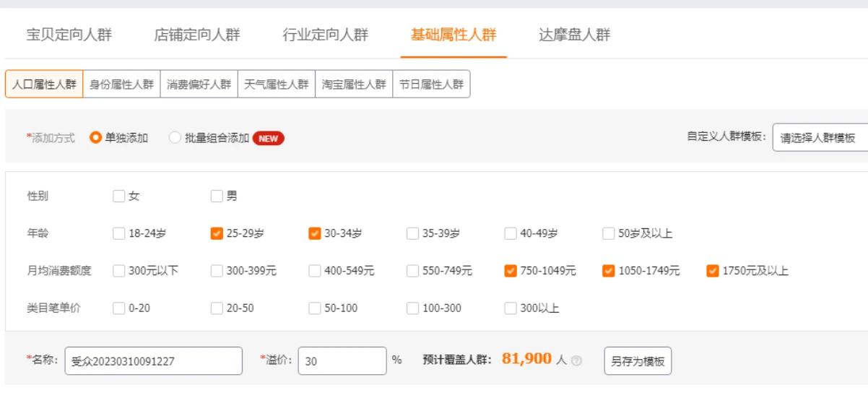Open 淘宝属性人群 sub-tab
The width and height of the screenshot is (868, 398).
pyautogui.click(x=355, y=83)
